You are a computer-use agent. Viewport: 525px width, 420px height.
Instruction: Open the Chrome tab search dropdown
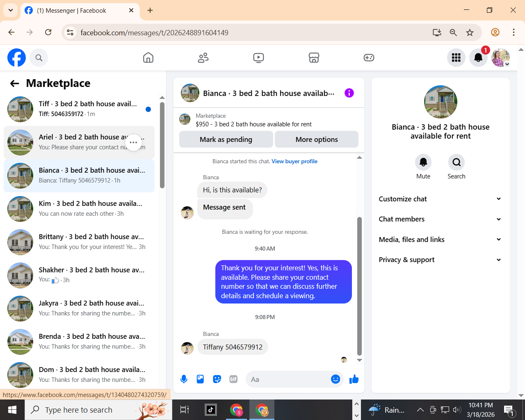10,10
